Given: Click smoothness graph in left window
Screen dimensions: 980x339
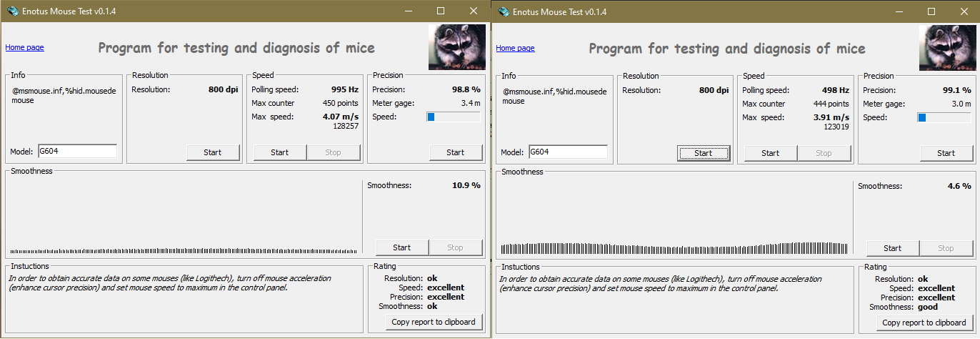Looking at the screenshot, I should point(184,216).
